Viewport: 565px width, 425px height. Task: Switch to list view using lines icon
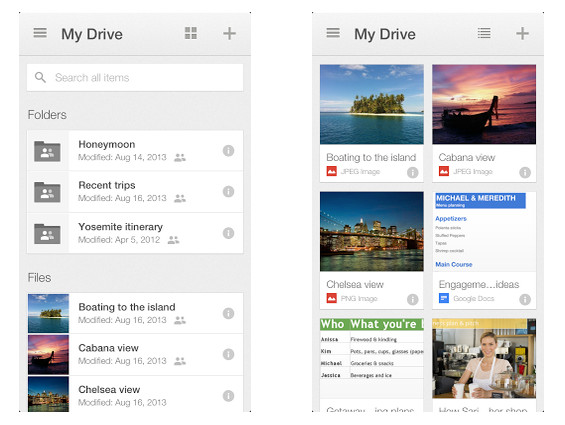click(484, 33)
